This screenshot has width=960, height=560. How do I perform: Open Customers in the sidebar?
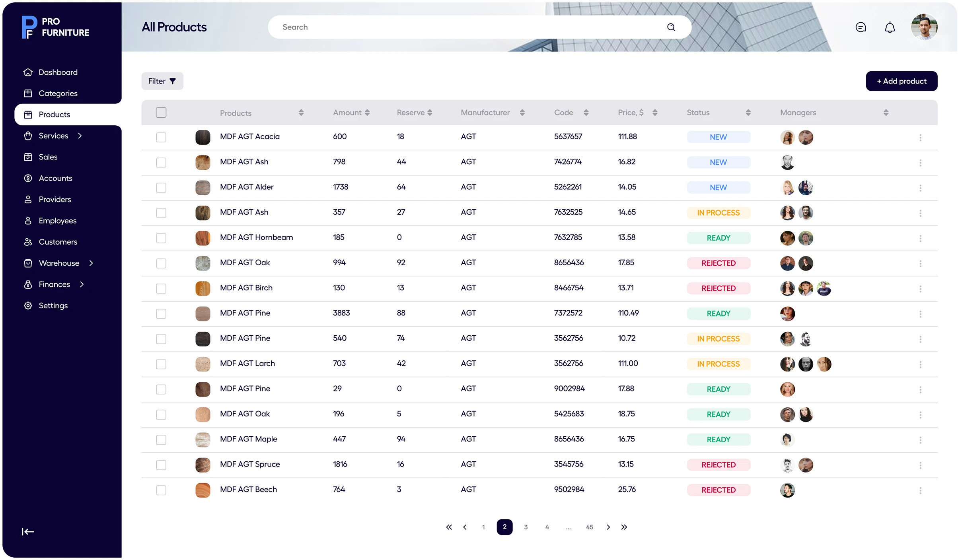[51, 242]
